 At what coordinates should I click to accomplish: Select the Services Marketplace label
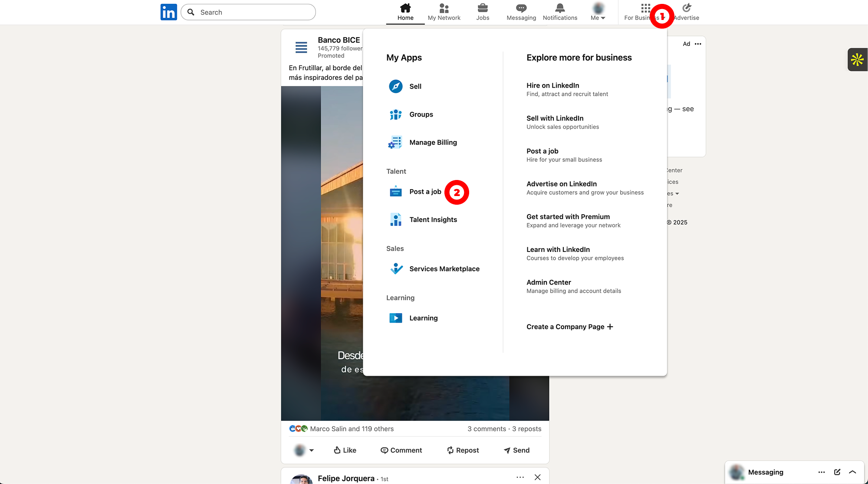point(444,269)
